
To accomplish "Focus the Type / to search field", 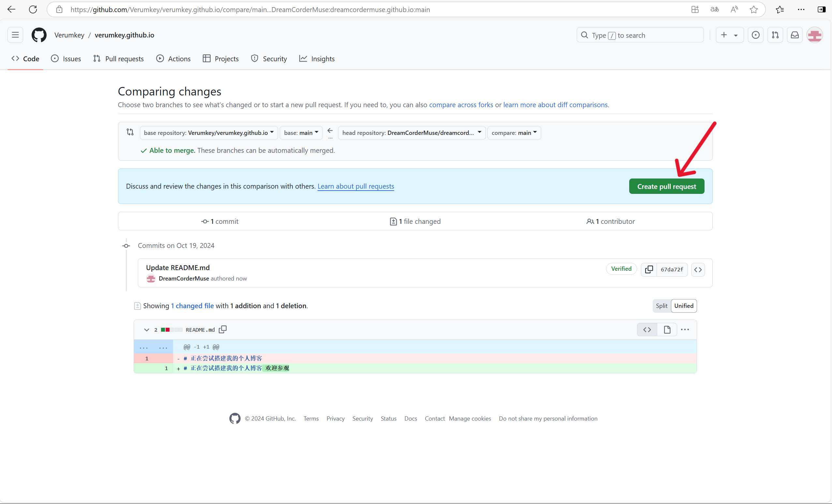I will pyautogui.click(x=640, y=35).
